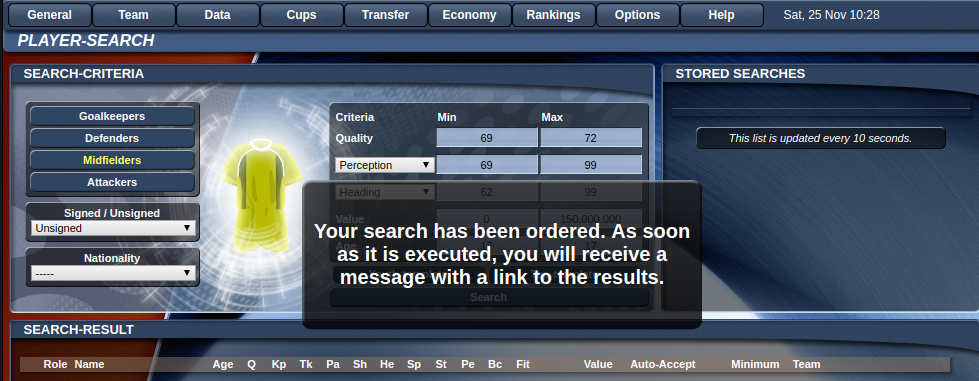
Task: Select the Attackers position filter
Action: [x=112, y=182]
